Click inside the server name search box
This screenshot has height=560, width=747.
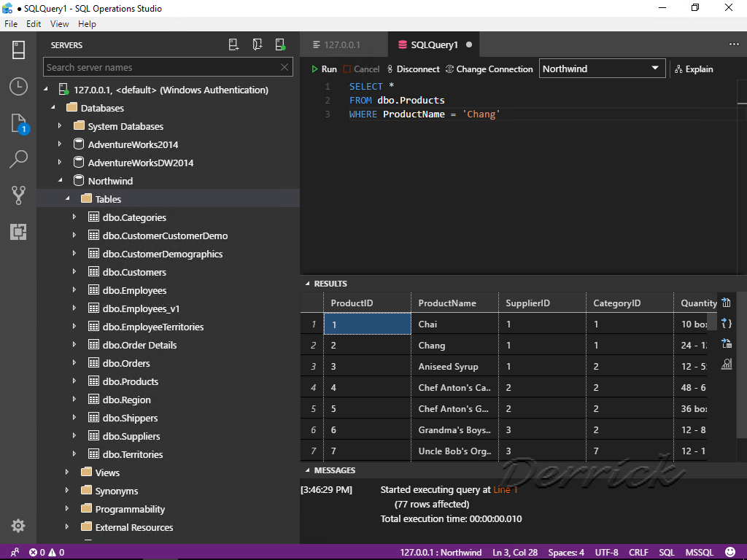(160, 67)
